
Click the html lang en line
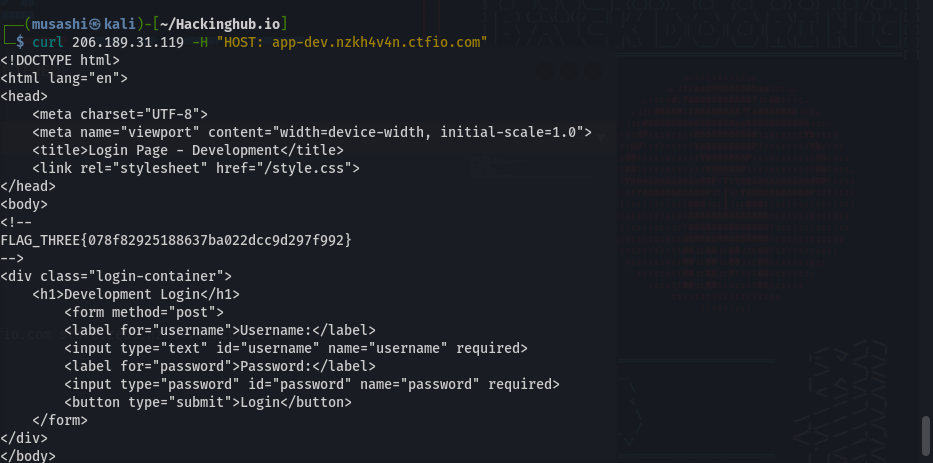(64, 79)
